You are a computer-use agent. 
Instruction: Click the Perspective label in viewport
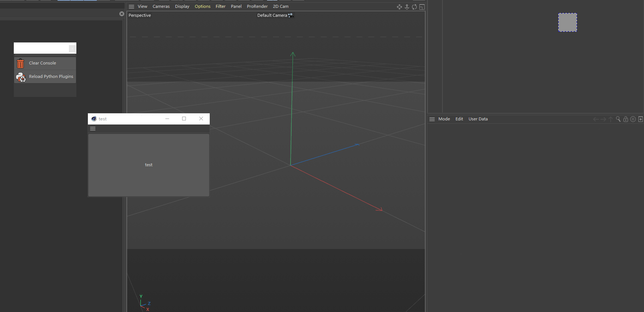coord(140,15)
